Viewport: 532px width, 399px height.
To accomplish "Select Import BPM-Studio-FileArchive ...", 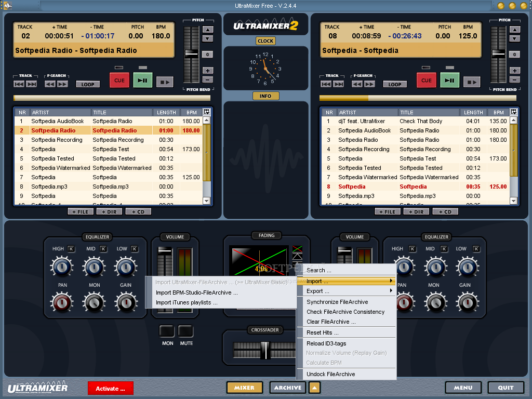I will click(x=221, y=292).
